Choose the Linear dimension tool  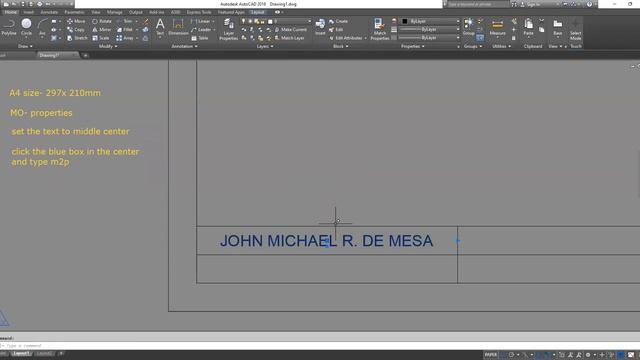[200, 21]
